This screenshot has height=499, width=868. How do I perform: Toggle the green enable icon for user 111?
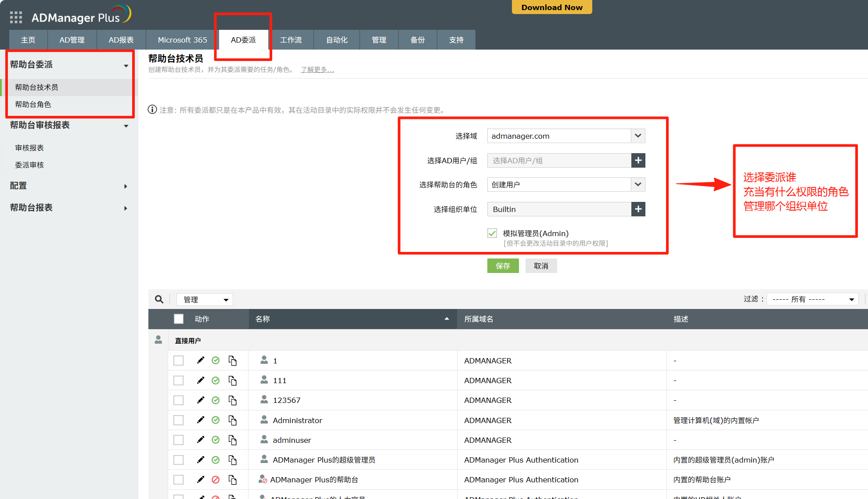coord(216,381)
